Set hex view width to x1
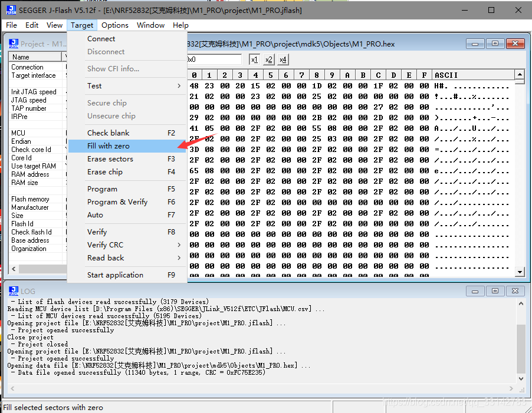The height and width of the screenshot is (413, 532). tap(254, 60)
